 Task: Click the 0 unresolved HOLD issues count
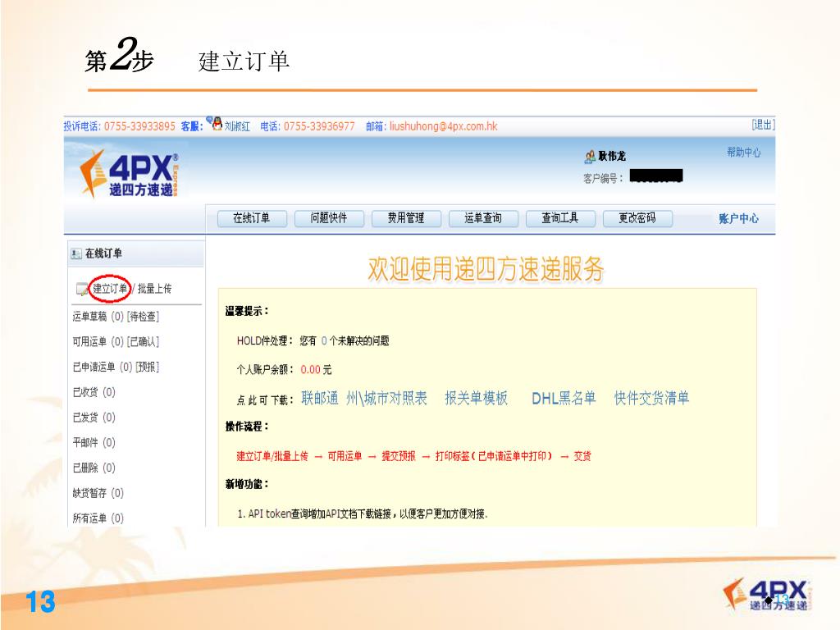pos(324,340)
